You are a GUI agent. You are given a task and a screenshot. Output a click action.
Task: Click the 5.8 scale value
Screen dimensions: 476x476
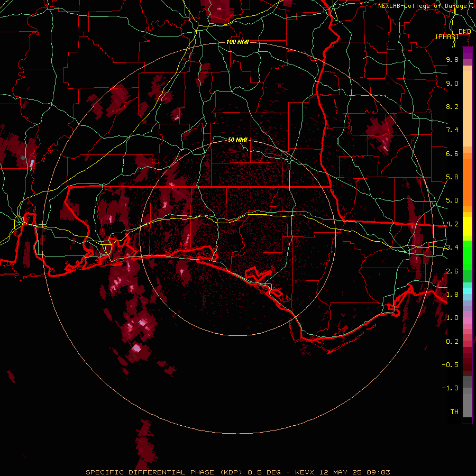[452, 177]
